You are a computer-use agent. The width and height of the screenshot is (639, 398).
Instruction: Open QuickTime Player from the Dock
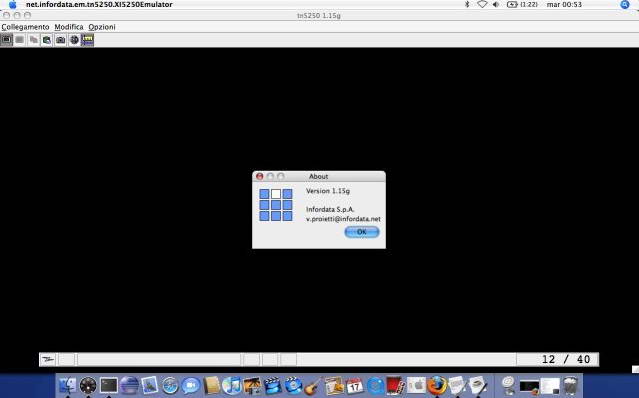click(375, 385)
